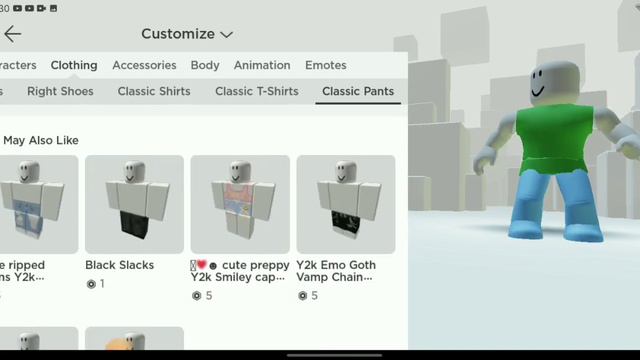Switch to the Clothing tab

point(74,65)
